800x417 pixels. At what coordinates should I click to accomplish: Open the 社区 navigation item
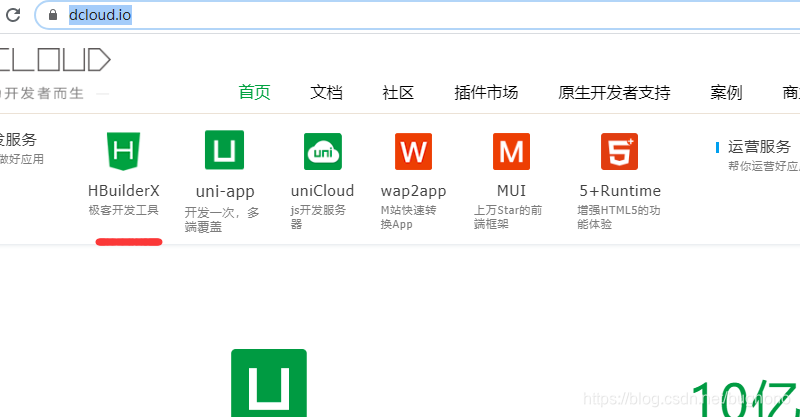[398, 92]
